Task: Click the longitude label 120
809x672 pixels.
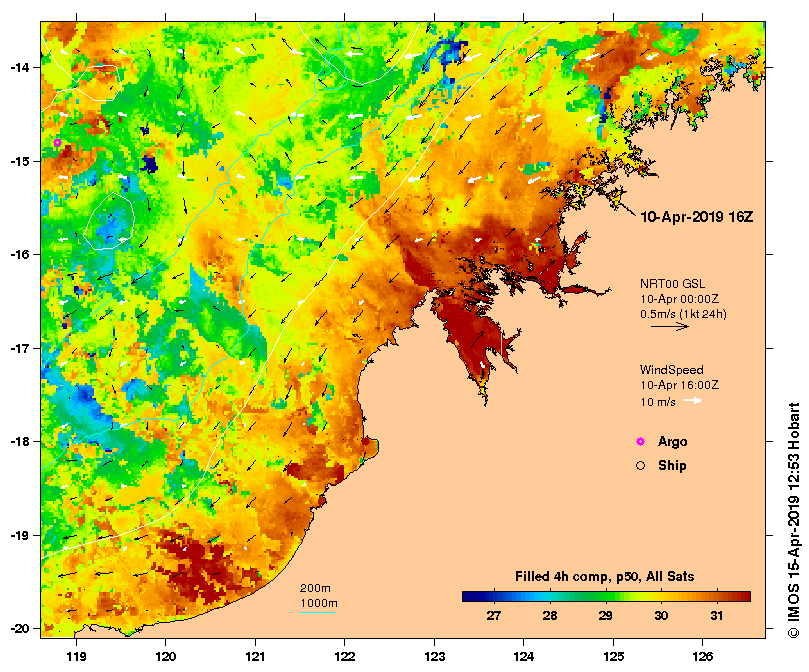Action: click(166, 657)
